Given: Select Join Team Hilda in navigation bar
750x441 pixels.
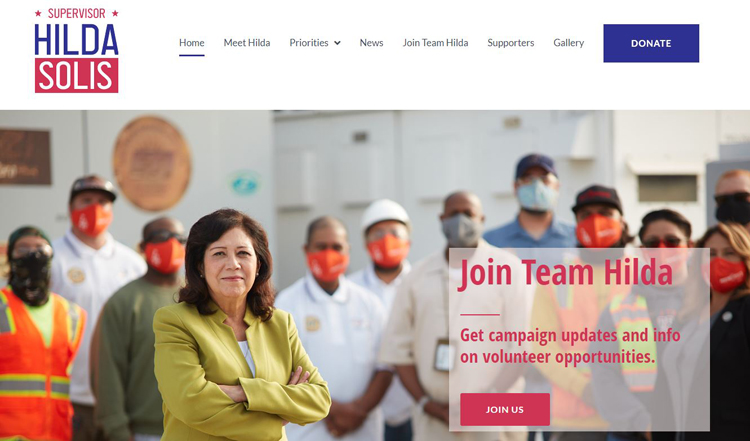Looking at the screenshot, I should click(435, 43).
